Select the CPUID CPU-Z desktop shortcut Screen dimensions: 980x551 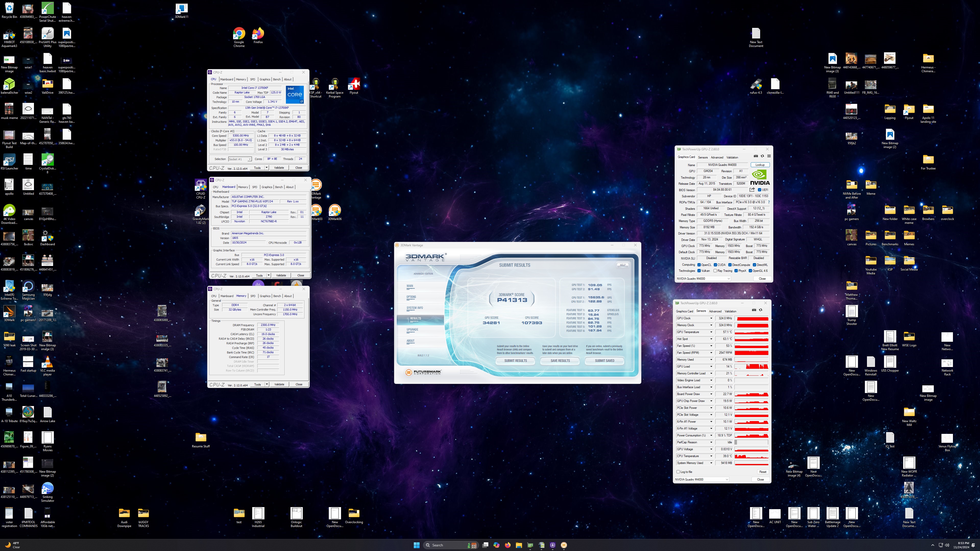coord(200,189)
